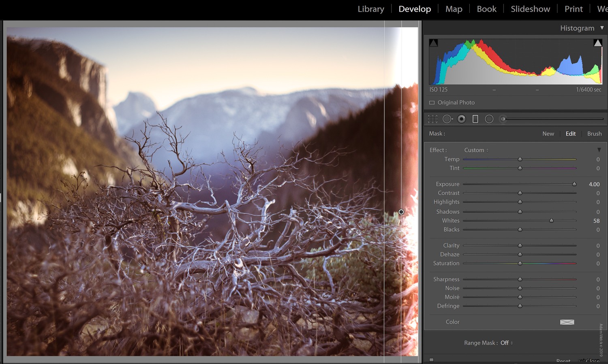The image size is (608, 364).
Task: Select the Radial Filter tool
Action: 489,119
